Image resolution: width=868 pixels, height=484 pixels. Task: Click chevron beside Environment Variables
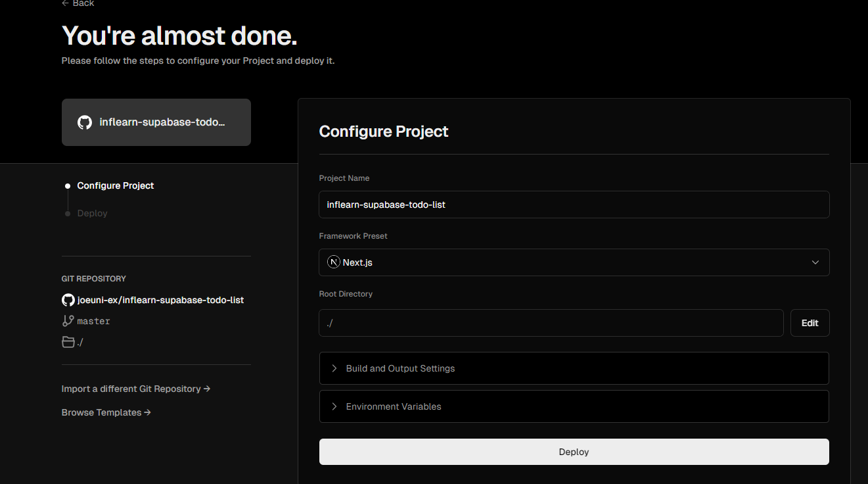tap(334, 406)
